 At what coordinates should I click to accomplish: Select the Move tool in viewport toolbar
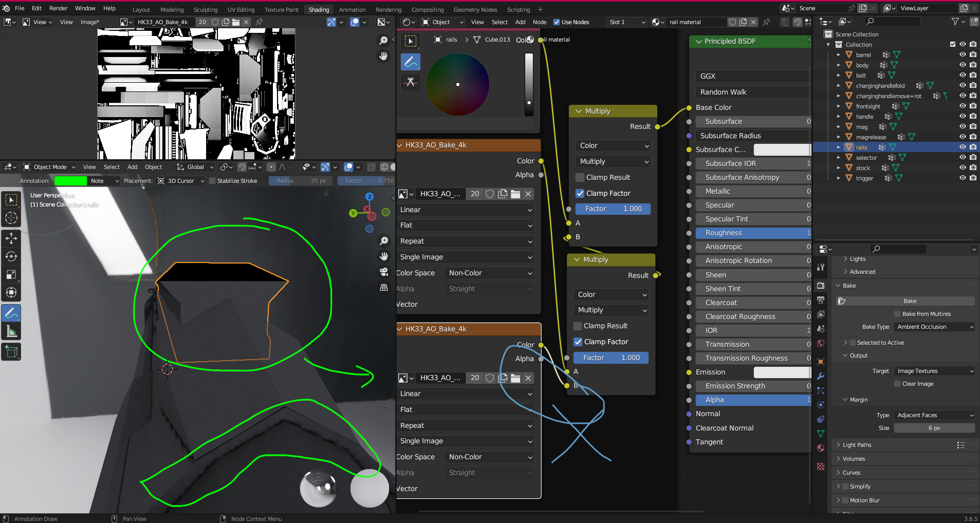coord(11,238)
